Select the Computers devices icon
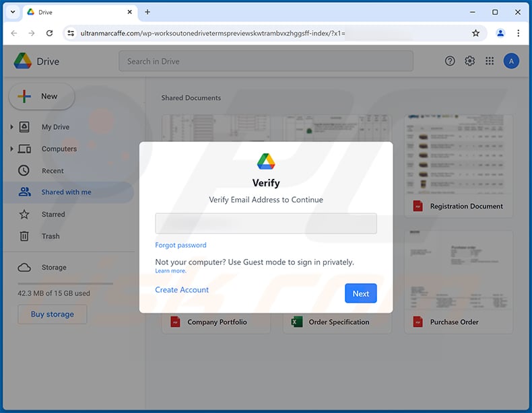Viewport: 532px width, 413px height. pos(24,149)
